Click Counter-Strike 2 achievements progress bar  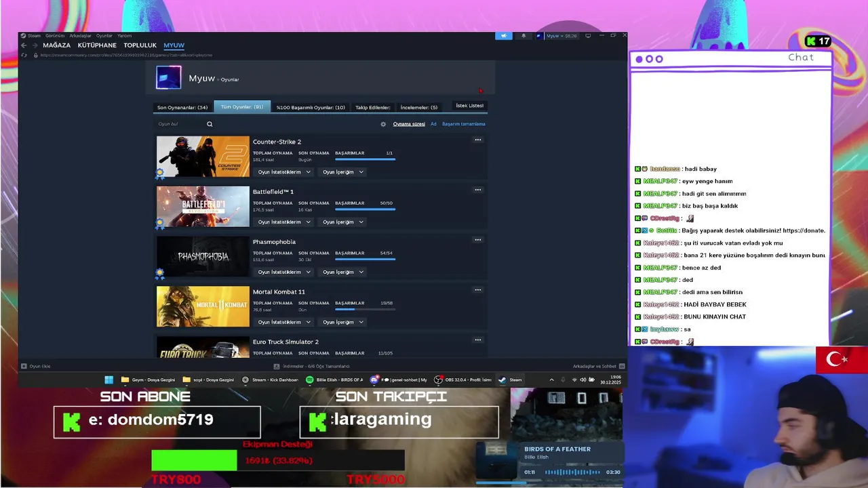point(365,159)
